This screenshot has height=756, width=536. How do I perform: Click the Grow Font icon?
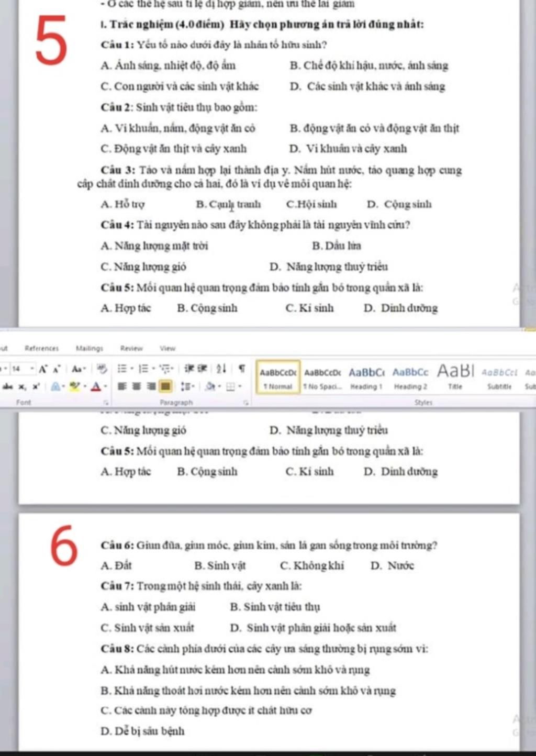[43, 369]
